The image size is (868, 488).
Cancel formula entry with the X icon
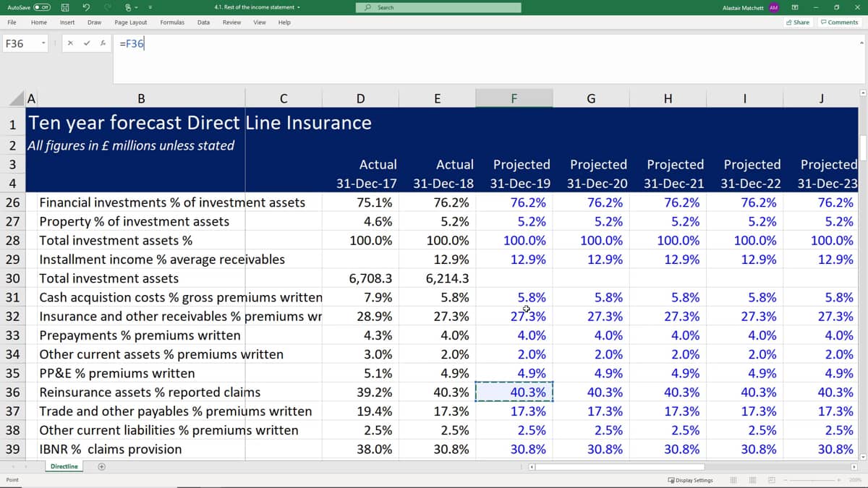(70, 43)
